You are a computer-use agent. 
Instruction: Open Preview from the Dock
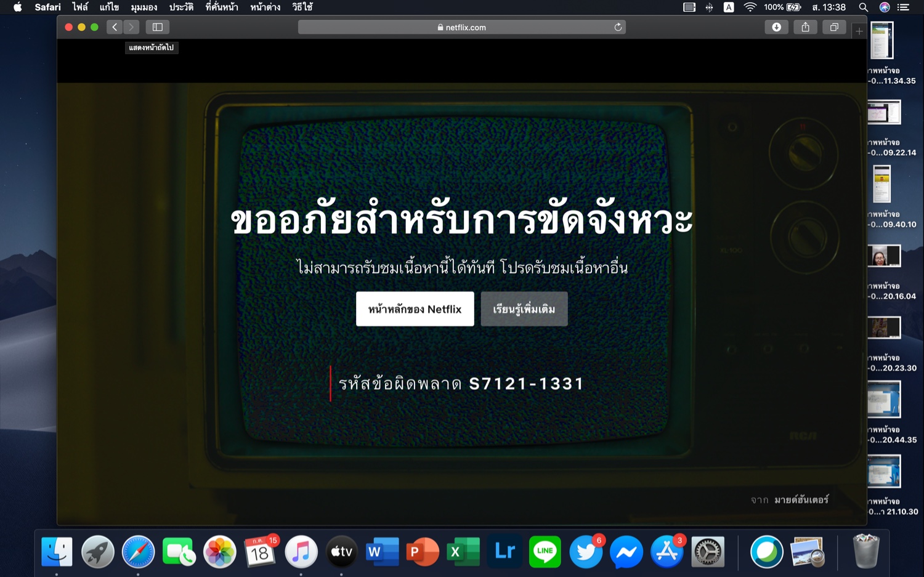pyautogui.click(x=808, y=552)
